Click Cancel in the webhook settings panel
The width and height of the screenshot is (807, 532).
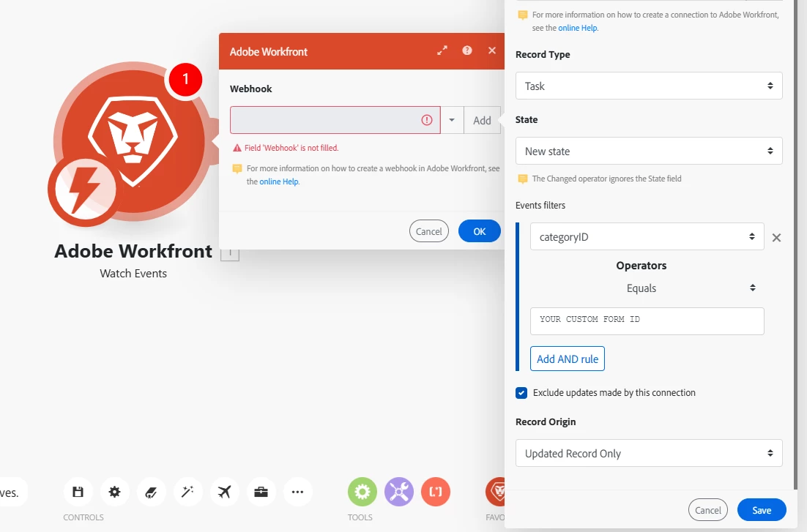[x=707, y=510]
